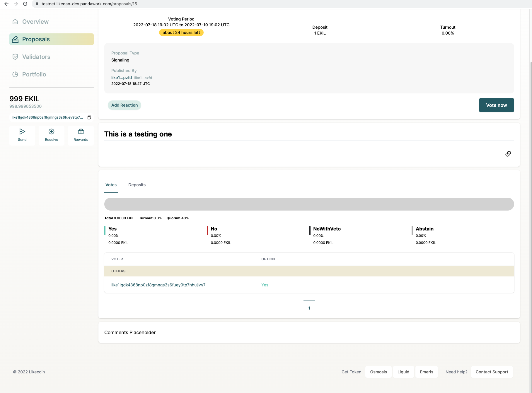Click the Contact Support button
Screen dimensions: 532x393
(x=492, y=372)
